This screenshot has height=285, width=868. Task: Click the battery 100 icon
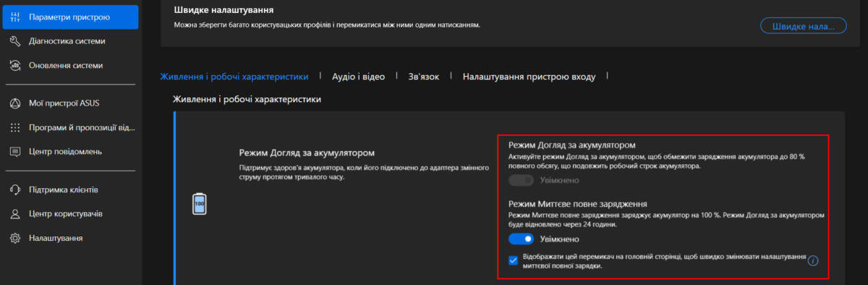click(x=199, y=205)
